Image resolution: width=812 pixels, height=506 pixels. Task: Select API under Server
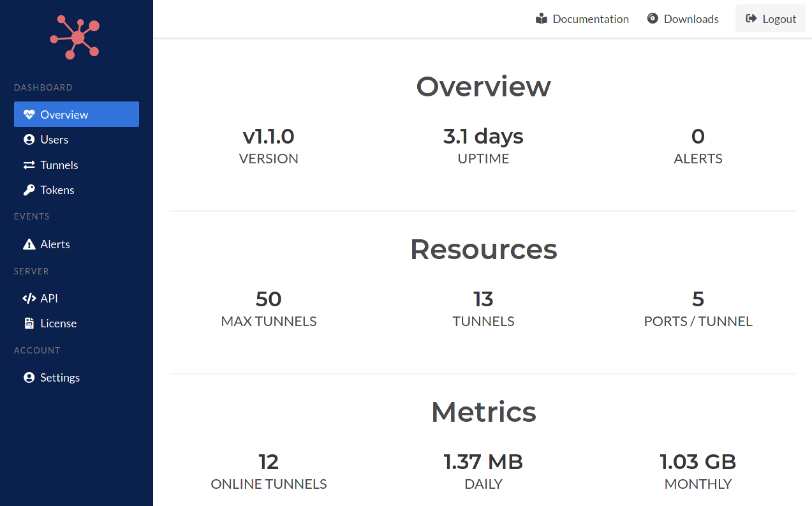click(x=77, y=299)
